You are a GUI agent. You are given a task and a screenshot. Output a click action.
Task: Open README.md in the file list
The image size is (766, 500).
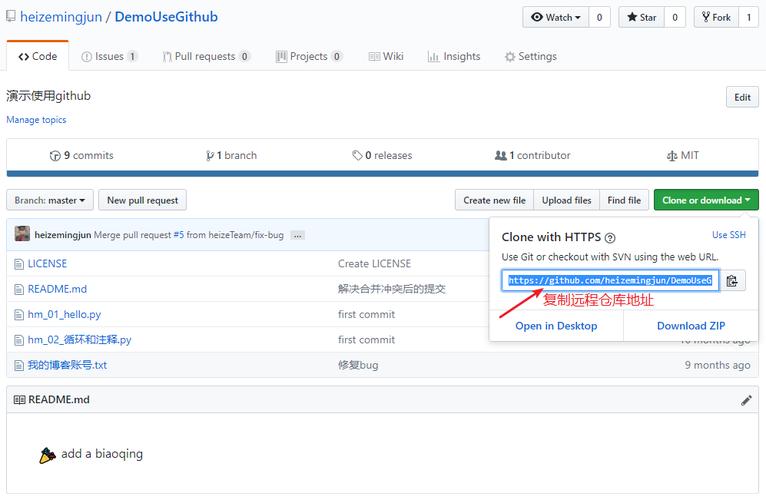point(57,289)
